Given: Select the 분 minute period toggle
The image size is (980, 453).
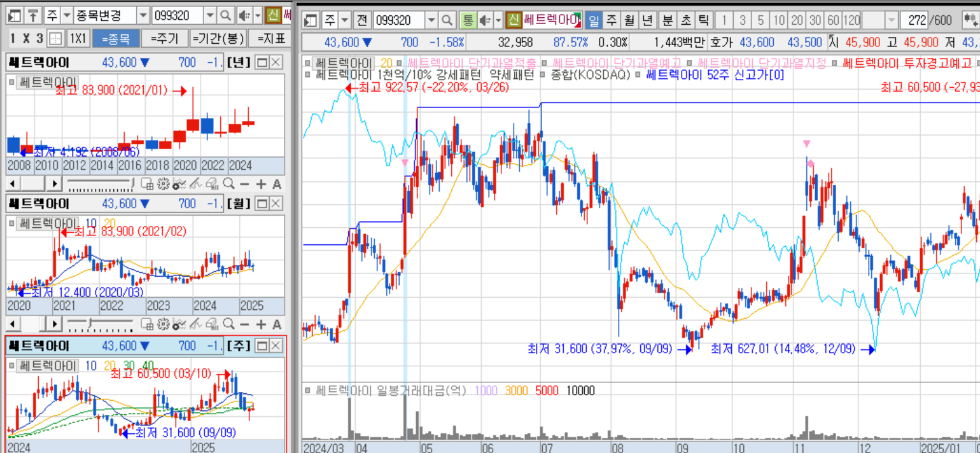Looking at the screenshot, I should click(x=668, y=20).
